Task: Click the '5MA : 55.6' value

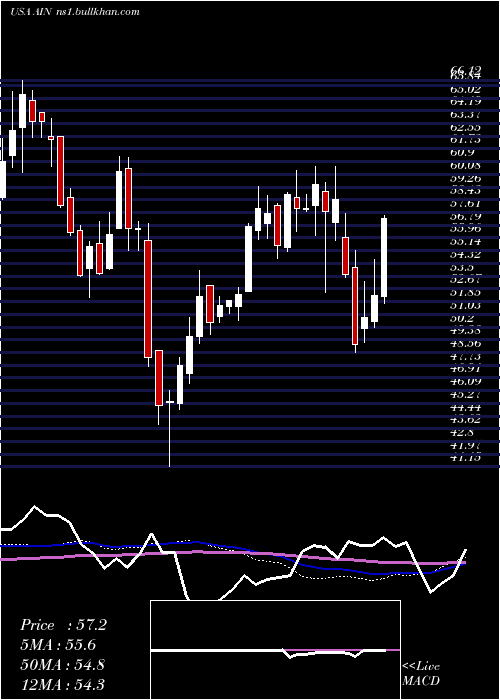Action: tap(58, 645)
